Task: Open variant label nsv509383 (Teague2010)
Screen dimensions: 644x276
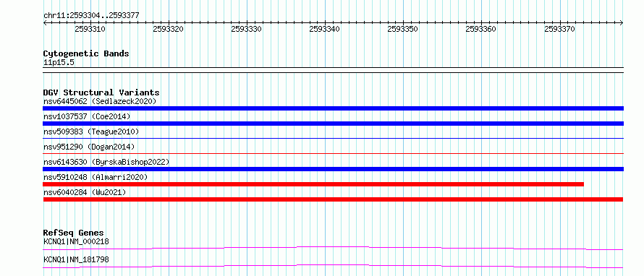Action: (91, 131)
